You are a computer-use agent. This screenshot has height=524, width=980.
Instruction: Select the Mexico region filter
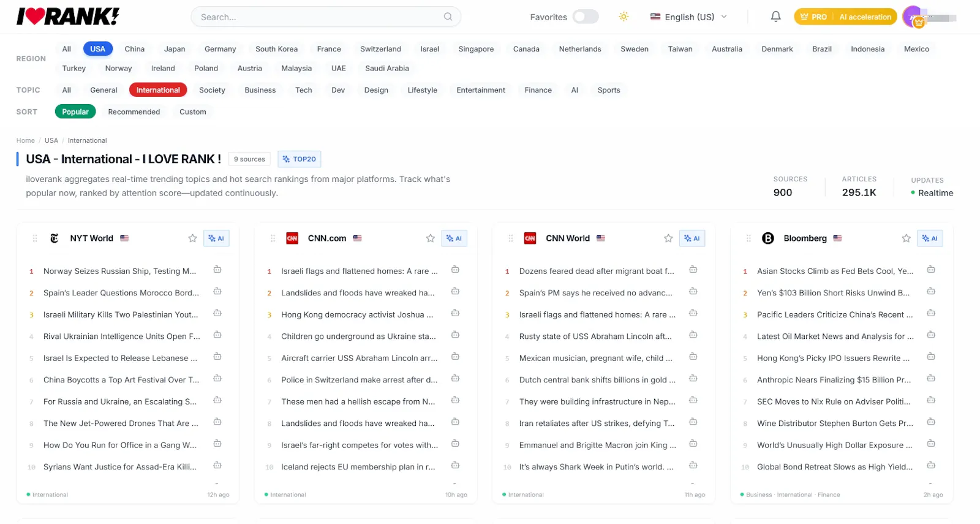[917, 49]
